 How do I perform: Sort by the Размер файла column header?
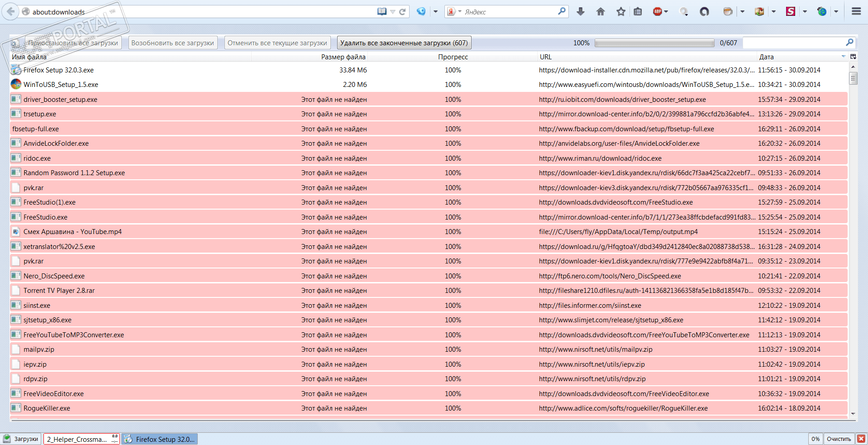click(x=310, y=57)
